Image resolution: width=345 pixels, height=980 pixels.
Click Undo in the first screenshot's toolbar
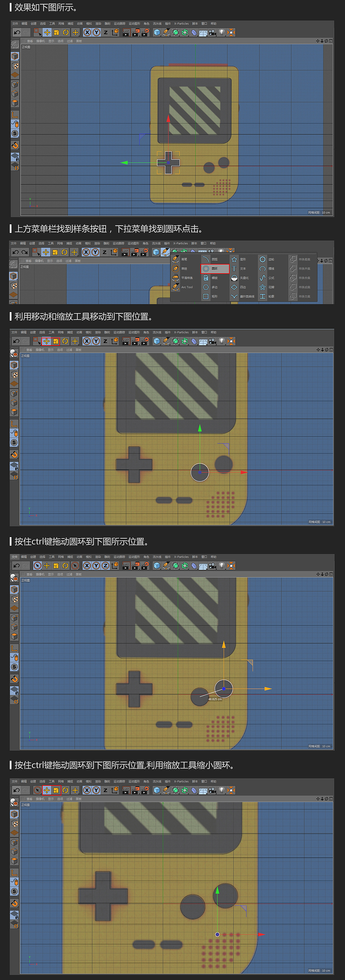point(17,32)
